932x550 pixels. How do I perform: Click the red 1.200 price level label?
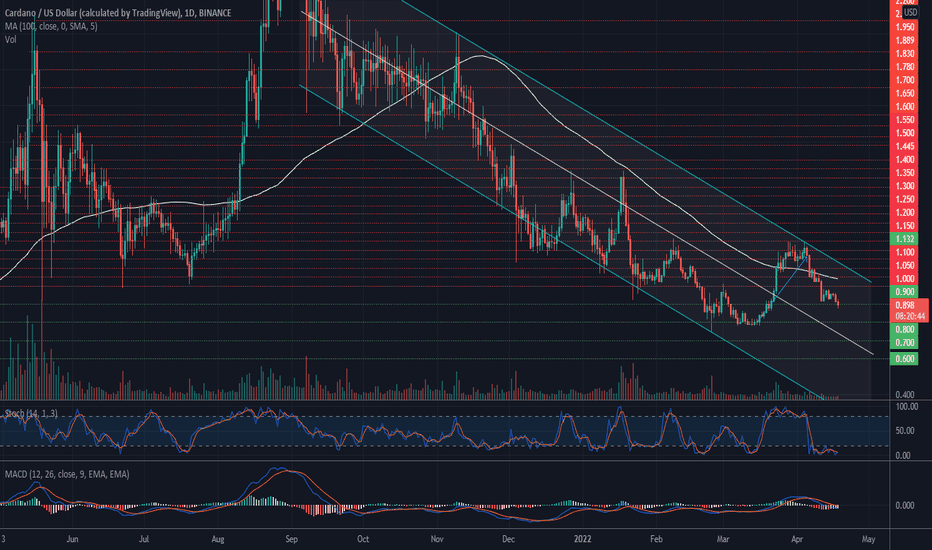click(x=905, y=212)
